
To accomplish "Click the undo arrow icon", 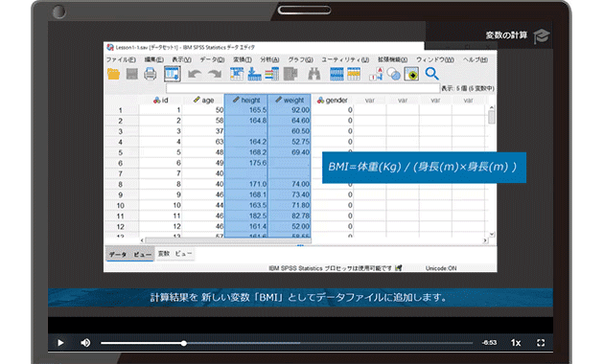I will [195, 74].
